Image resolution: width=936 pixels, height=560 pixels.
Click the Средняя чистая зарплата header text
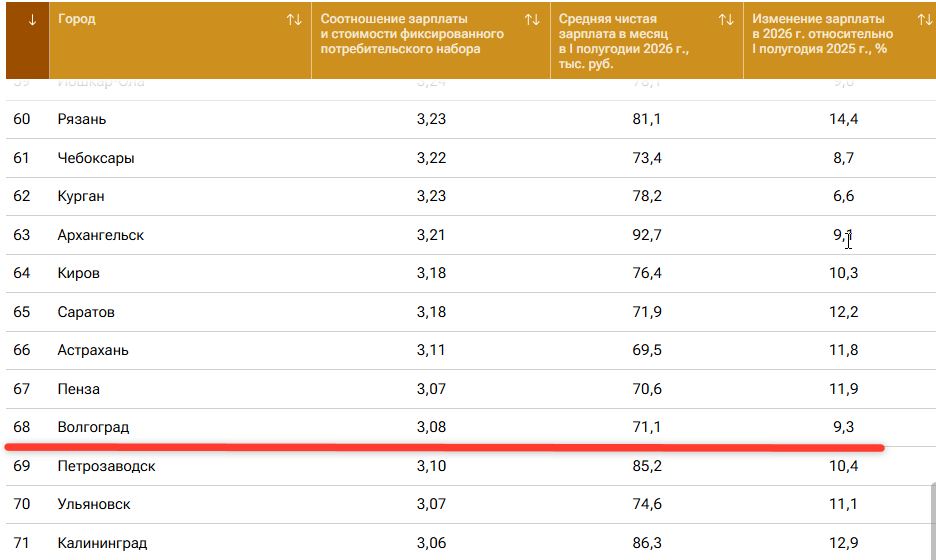[623, 41]
